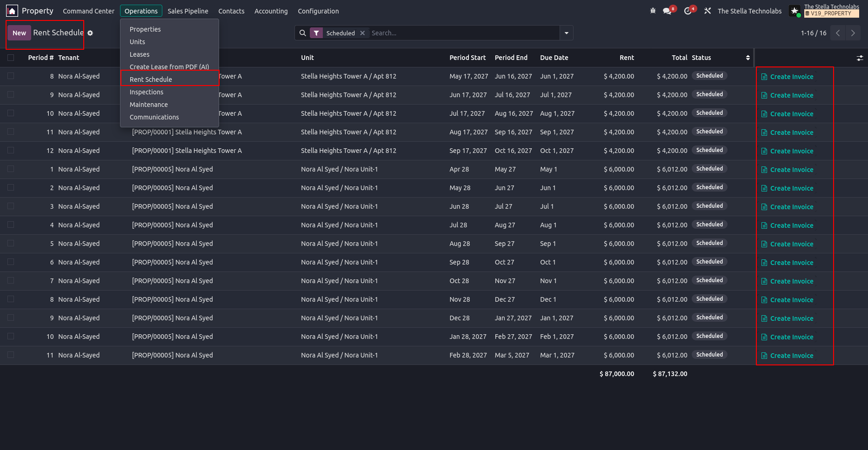Viewport: 868px width, 450px height.
Task: Open the Configuration menu
Action: (318, 11)
